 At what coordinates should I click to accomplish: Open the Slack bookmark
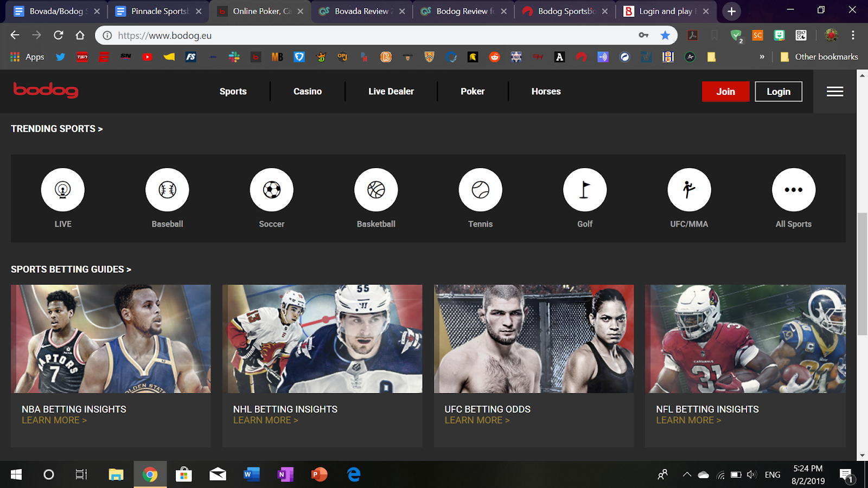[x=234, y=57]
